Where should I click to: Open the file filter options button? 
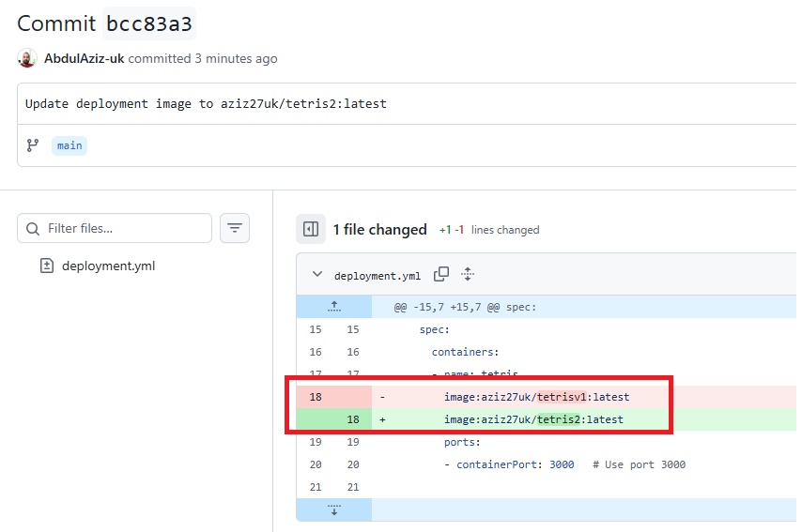(235, 228)
